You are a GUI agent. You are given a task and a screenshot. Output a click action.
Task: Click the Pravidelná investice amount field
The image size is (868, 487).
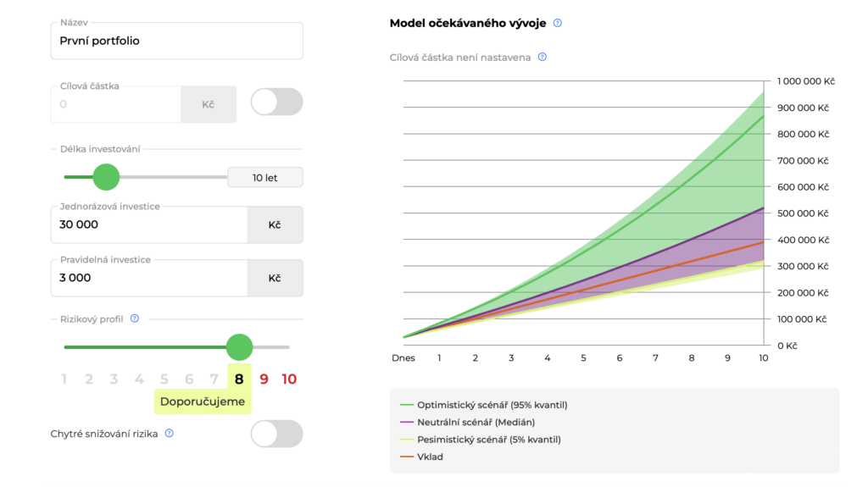coord(148,278)
